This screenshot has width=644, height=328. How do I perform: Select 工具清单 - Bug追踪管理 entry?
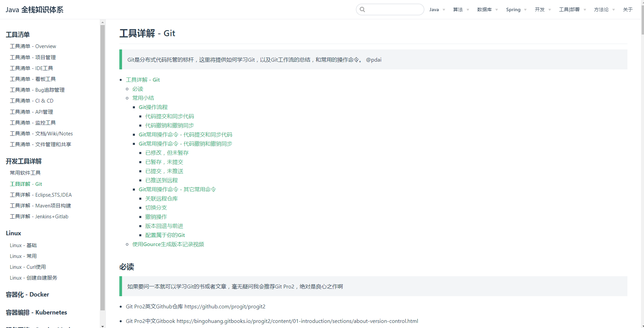37,90
